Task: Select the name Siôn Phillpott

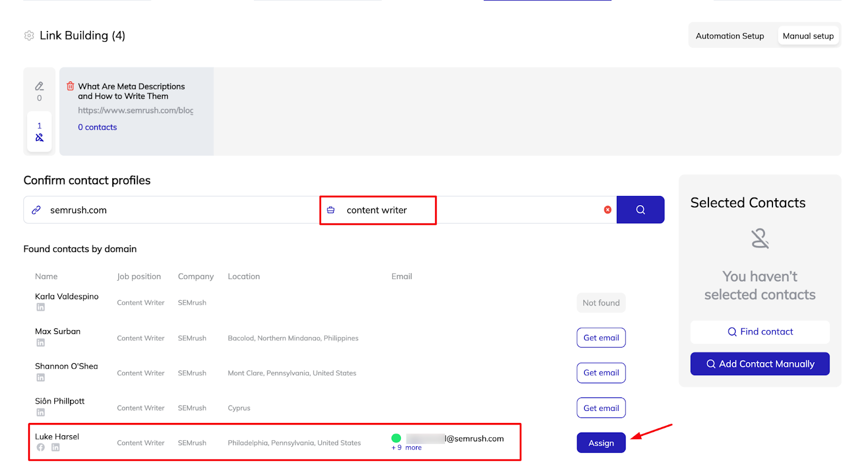Action: (x=60, y=401)
